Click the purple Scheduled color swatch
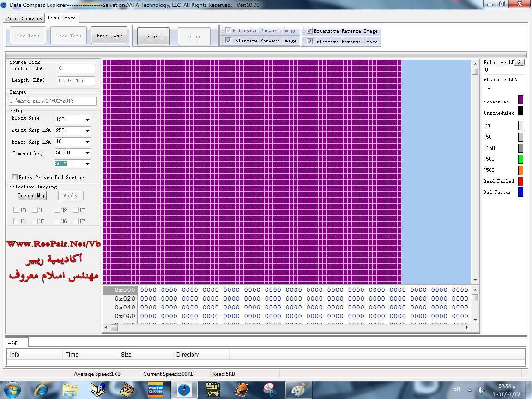The height and width of the screenshot is (399, 532). [x=520, y=100]
